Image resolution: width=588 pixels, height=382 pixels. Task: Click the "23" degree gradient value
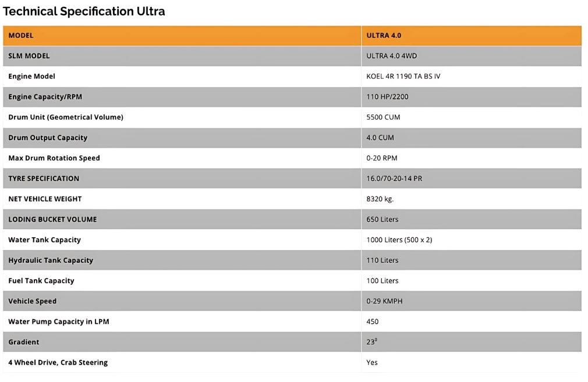pyautogui.click(x=371, y=341)
